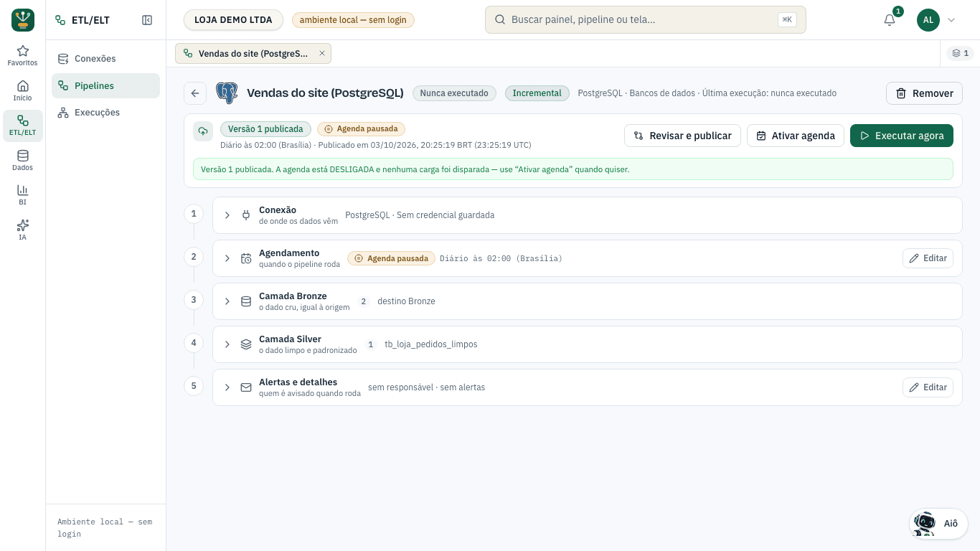Click the PostgreSQL elephant icon
The width and height of the screenshot is (980, 551).
tap(227, 93)
